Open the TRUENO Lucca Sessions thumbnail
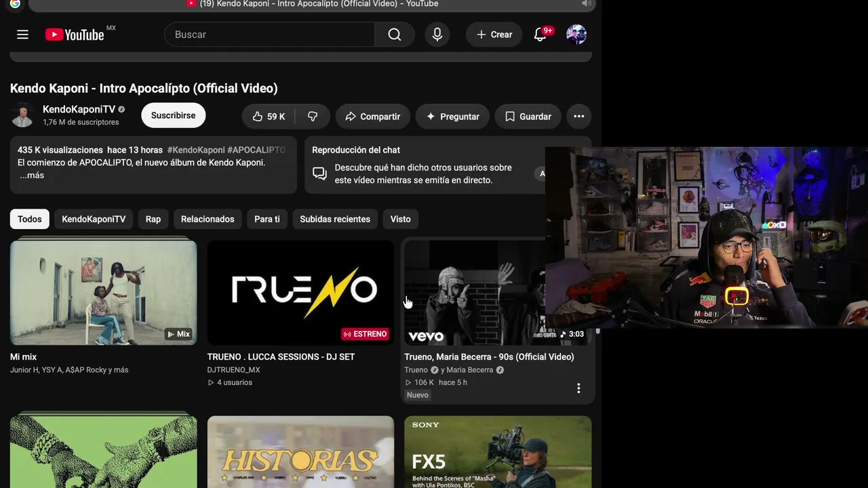 coord(300,292)
